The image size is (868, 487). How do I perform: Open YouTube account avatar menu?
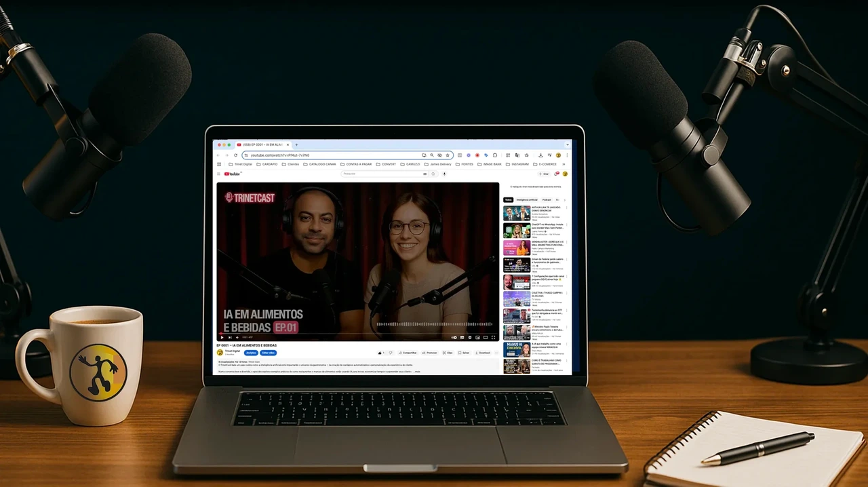point(565,174)
